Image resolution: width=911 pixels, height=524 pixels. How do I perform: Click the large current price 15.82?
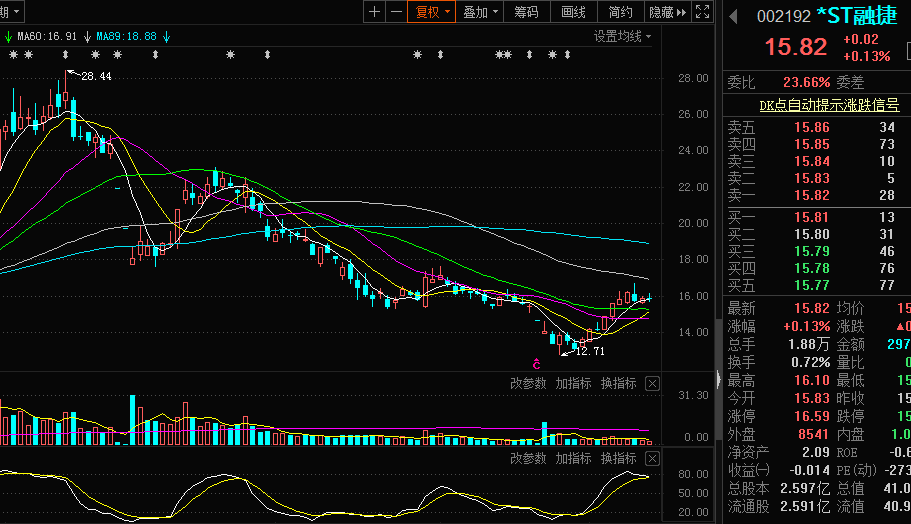[795, 47]
